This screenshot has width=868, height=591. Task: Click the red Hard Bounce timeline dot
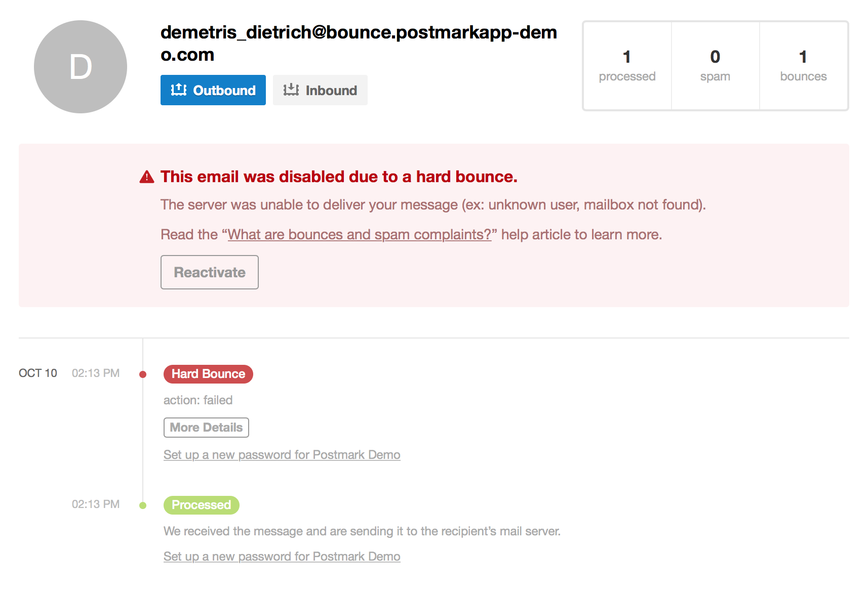[x=143, y=374]
